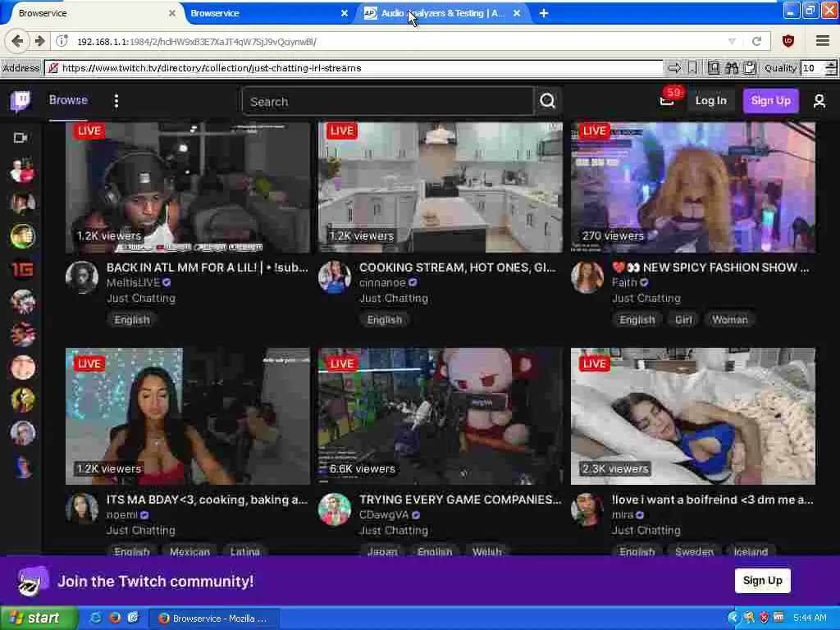The height and width of the screenshot is (630, 840).
Task: Click the clipboard icon in Browservice bar
Action: click(x=750, y=68)
